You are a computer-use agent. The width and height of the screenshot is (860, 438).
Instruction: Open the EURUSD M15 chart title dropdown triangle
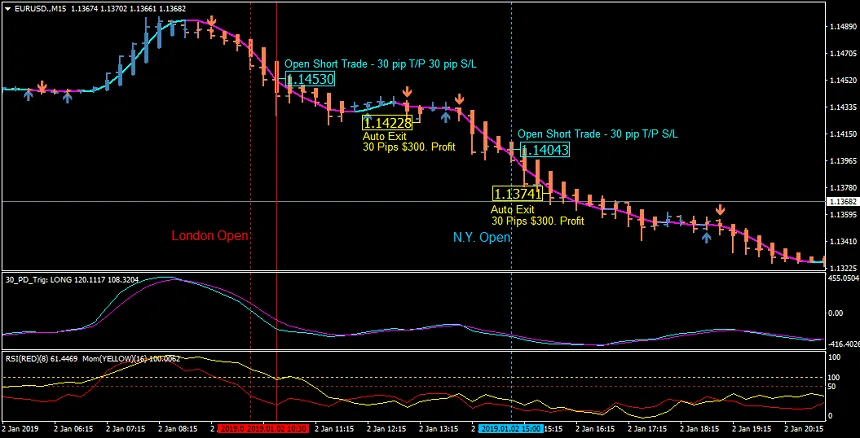coord(8,10)
